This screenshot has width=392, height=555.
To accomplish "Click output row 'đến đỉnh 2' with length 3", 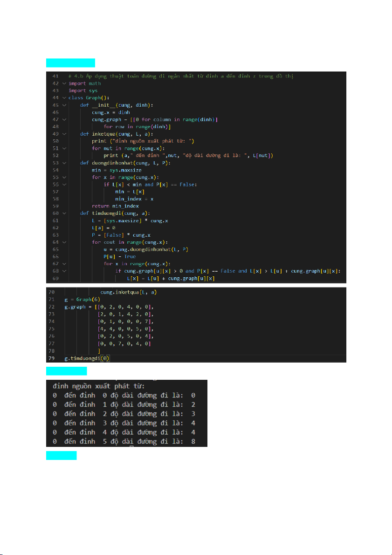I will [124, 414].
